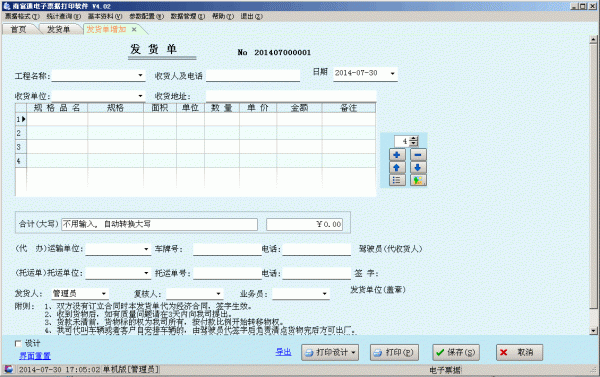Click the 车牌号 input field
The image size is (600, 377).
tap(227, 249)
